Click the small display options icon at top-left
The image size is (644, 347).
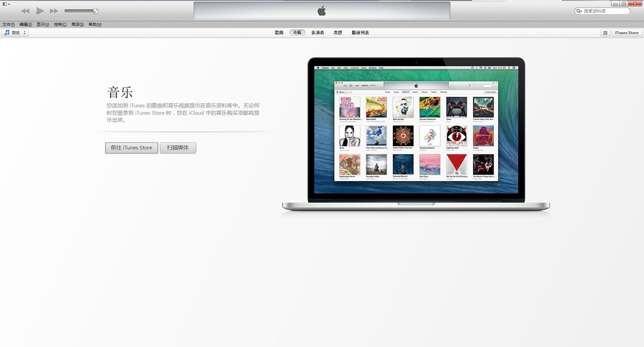[x=5, y=4]
